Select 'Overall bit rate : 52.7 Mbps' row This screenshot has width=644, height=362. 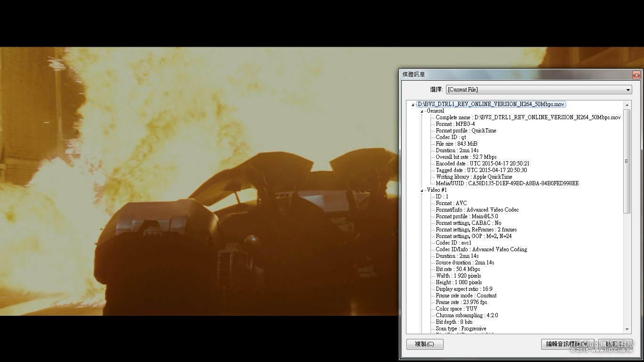tap(466, 157)
